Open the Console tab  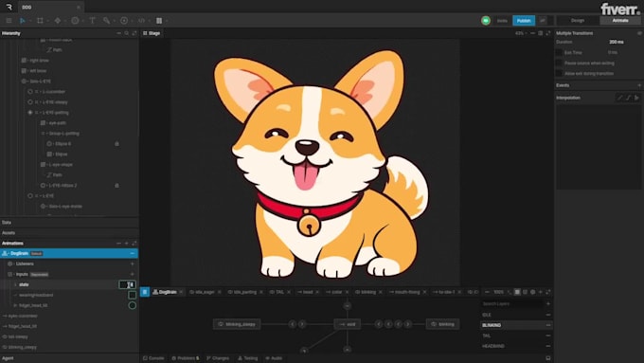(x=153, y=358)
